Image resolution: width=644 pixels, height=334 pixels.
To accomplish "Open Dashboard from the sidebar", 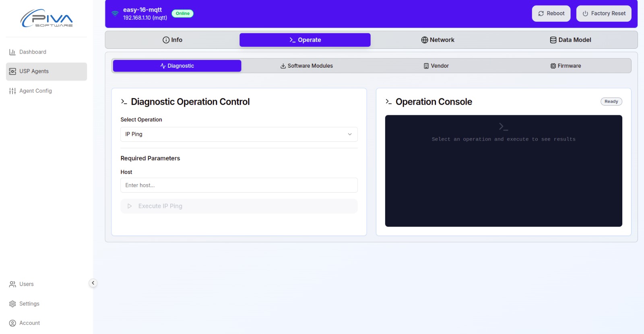I will 33,52.
